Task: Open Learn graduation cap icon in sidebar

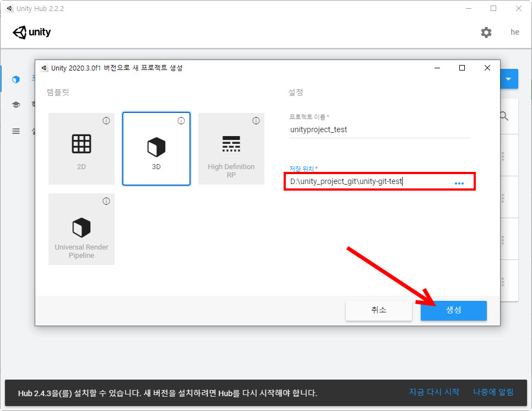Action: pos(16,105)
